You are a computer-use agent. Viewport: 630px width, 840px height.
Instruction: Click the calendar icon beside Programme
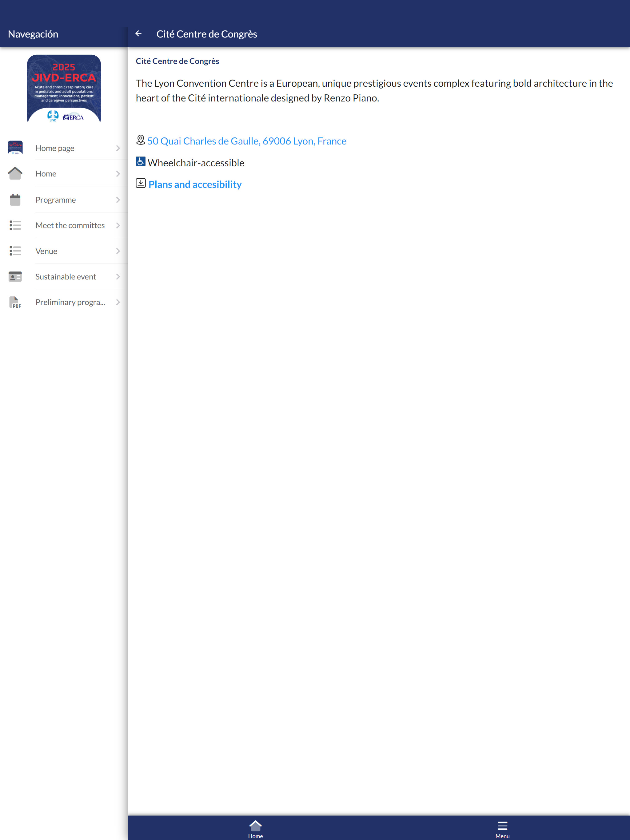(x=15, y=200)
